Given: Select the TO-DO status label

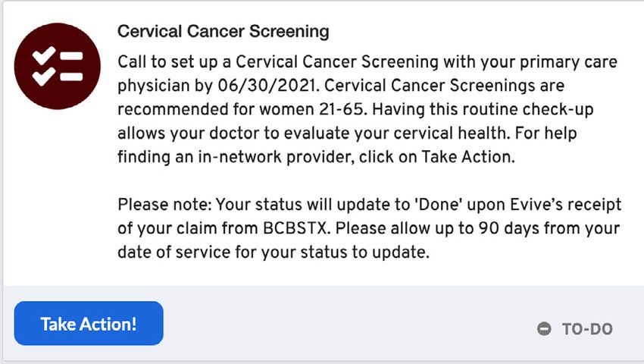Looking at the screenshot, I should [587, 329].
